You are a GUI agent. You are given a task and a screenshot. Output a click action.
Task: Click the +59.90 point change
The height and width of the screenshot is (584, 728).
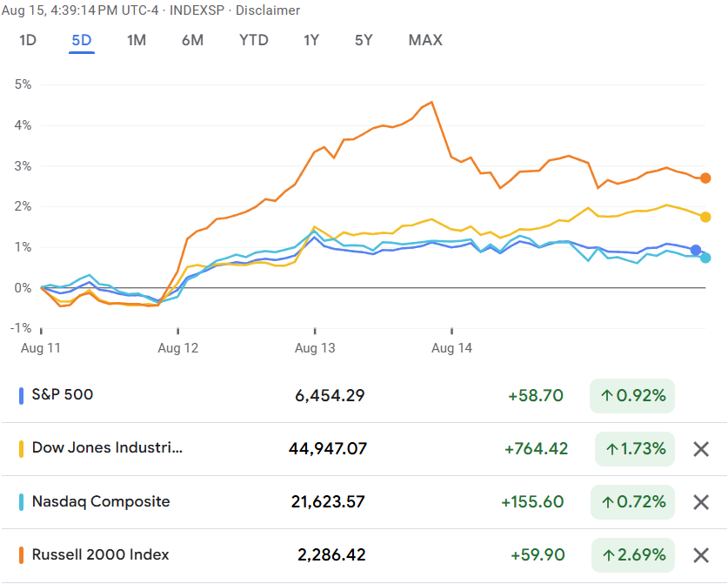pos(538,555)
